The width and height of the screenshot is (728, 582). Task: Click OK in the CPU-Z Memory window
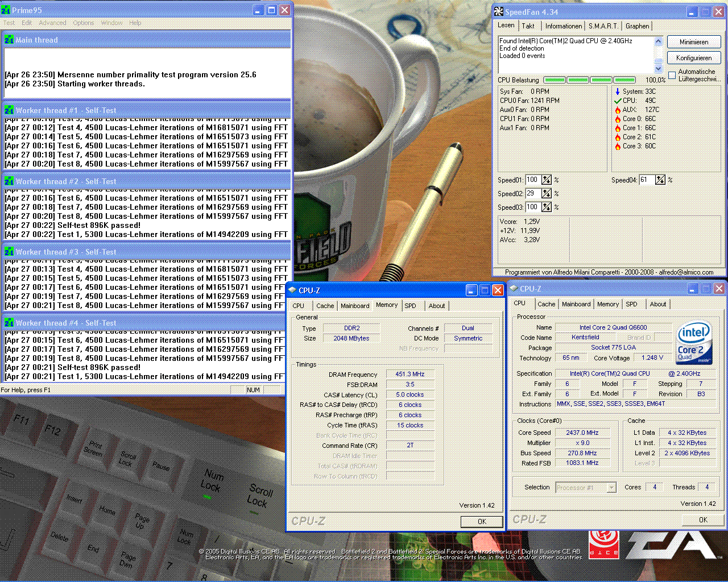482,521
